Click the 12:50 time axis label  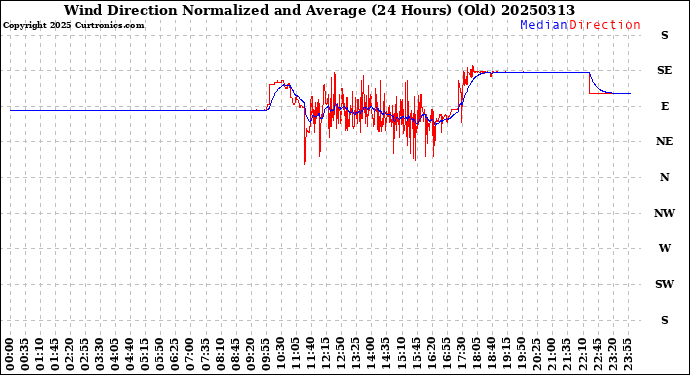(340, 354)
